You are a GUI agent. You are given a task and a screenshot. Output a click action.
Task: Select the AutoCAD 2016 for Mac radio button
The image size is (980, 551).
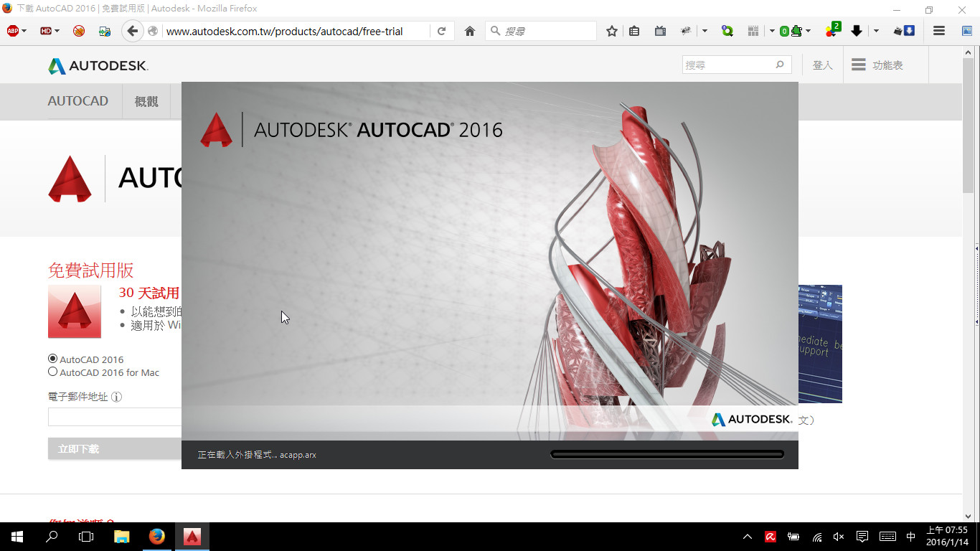52,372
